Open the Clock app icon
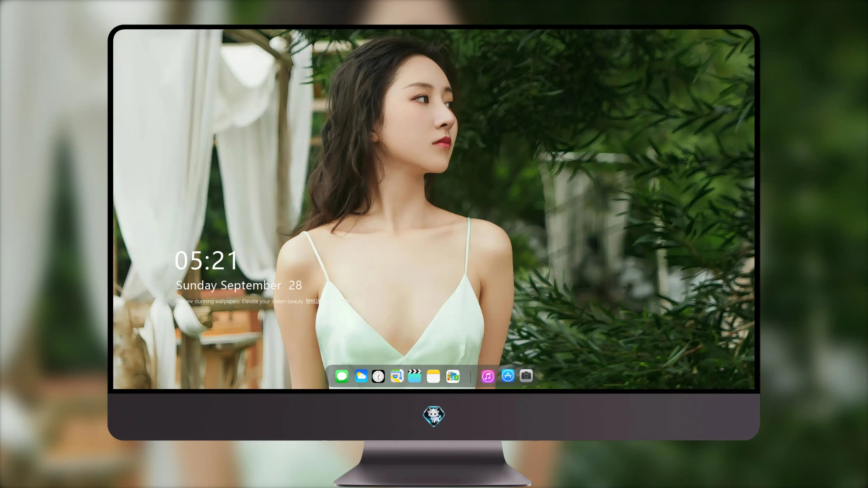 378,376
